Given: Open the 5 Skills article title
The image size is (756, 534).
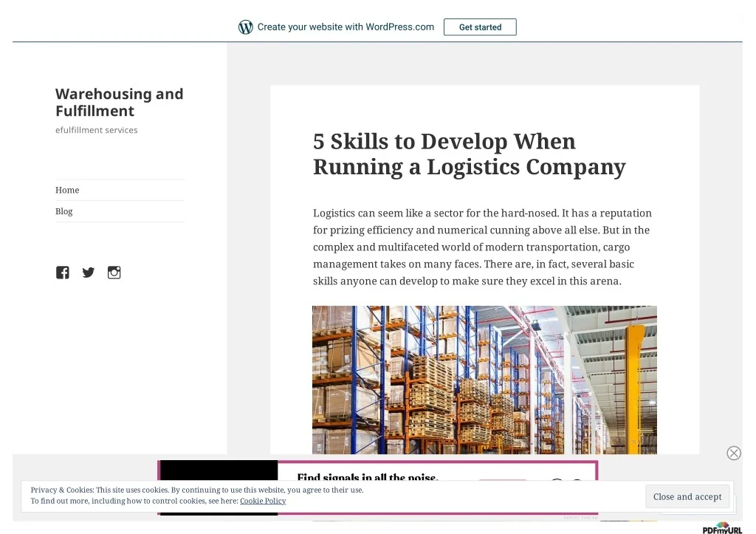Looking at the screenshot, I should point(469,154).
